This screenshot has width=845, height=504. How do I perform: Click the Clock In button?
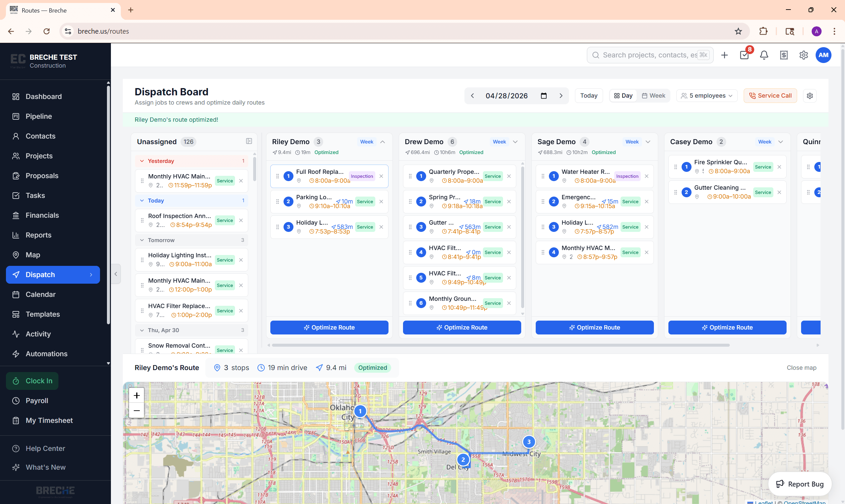click(x=32, y=381)
